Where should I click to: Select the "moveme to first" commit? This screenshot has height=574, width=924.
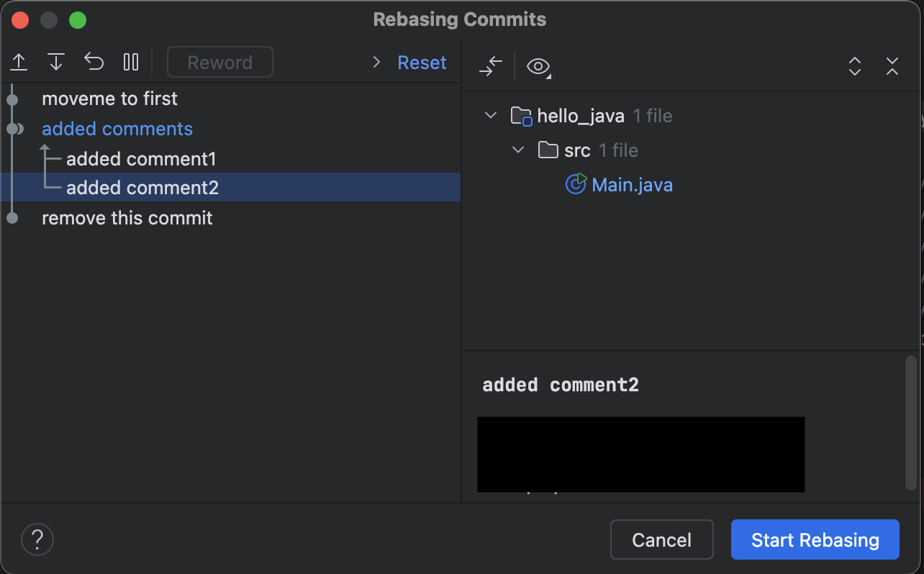point(109,99)
